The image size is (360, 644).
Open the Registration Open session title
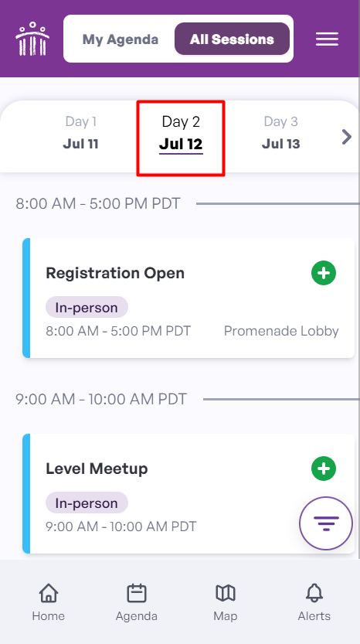(x=115, y=273)
